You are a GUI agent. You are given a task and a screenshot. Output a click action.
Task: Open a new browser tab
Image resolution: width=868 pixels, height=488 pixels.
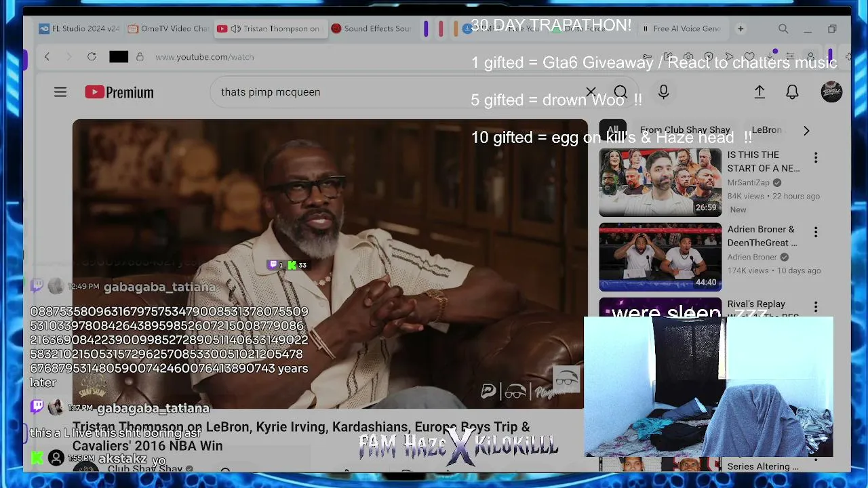point(741,28)
